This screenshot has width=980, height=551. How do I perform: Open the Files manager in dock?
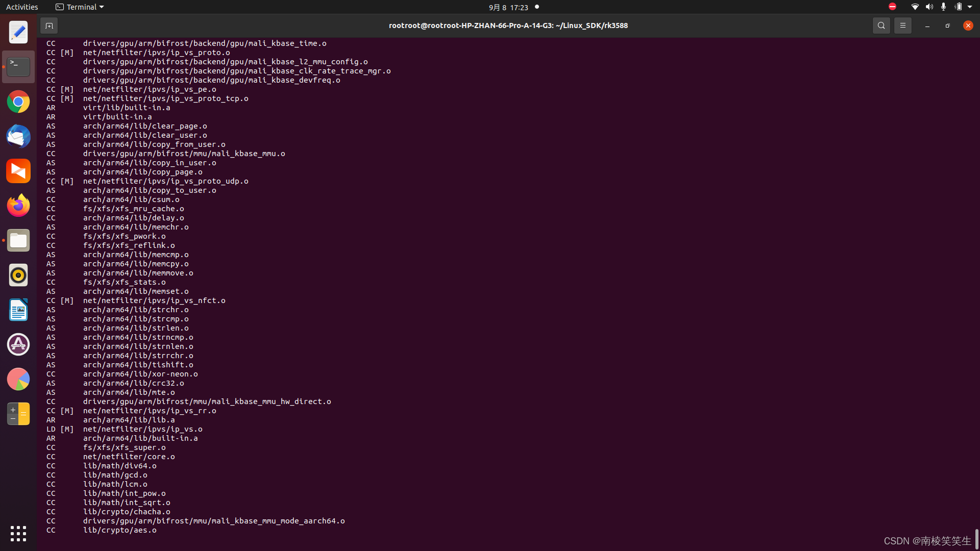click(x=18, y=240)
